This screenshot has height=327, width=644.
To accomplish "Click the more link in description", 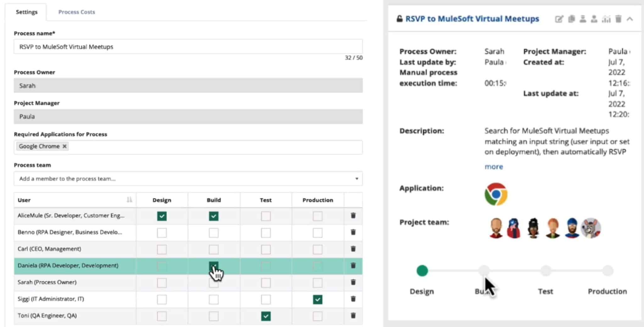I will coord(493,167).
